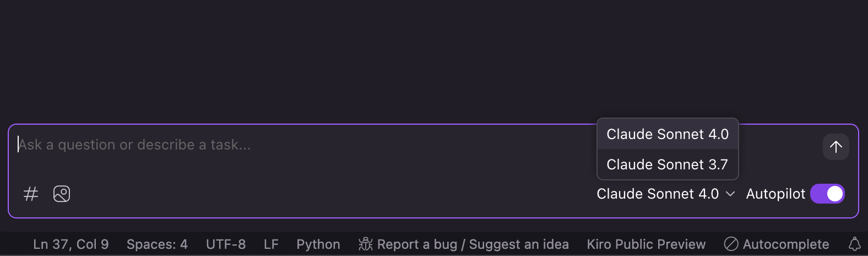868x256 pixels.
Task: Open notifications via the bell icon
Action: (854, 244)
